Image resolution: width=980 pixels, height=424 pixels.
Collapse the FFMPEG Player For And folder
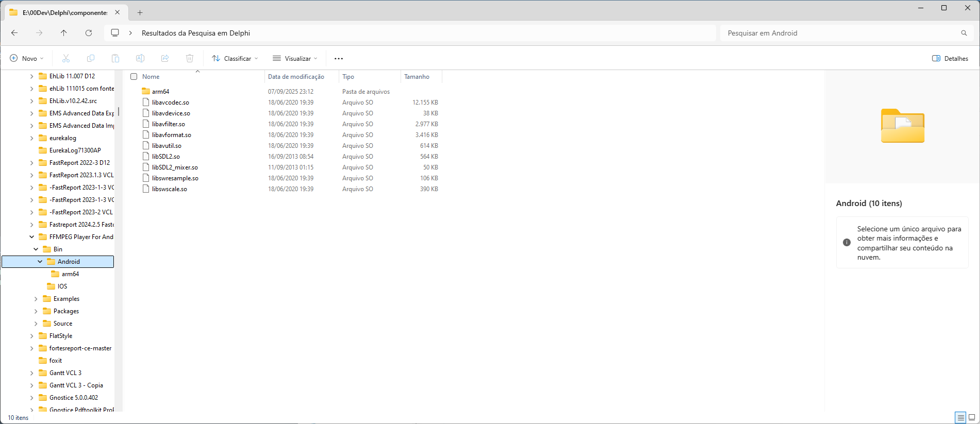32,237
